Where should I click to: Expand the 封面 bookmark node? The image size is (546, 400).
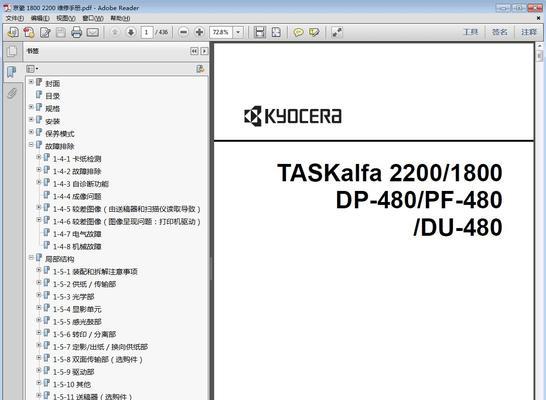pos(31,82)
